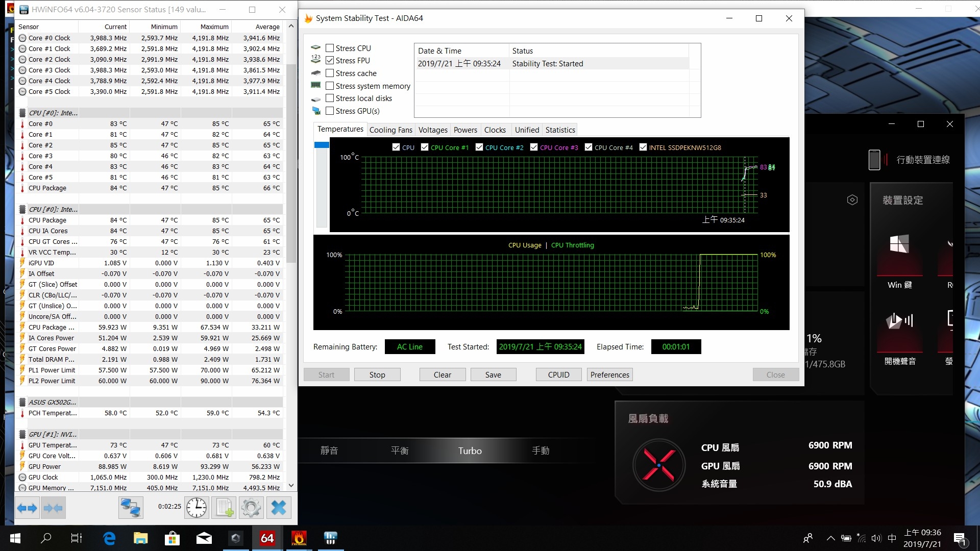The width and height of the screenshot is (980, 551).
Task: Select 手動 manual fan mode
Action: (541, 450)
